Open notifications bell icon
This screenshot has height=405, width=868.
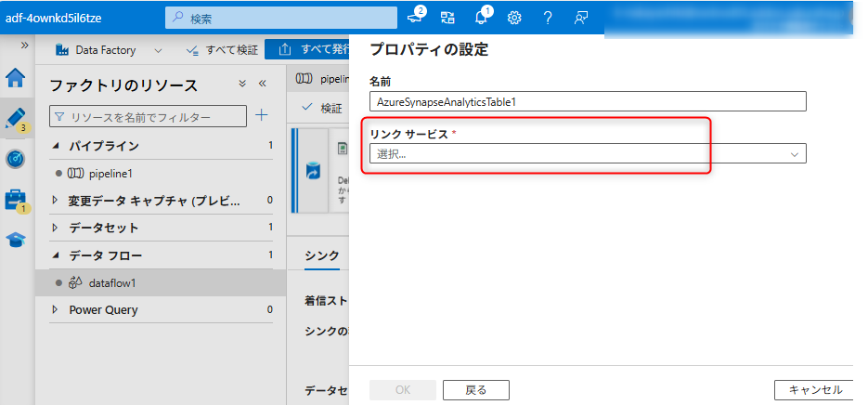[481, 17]
